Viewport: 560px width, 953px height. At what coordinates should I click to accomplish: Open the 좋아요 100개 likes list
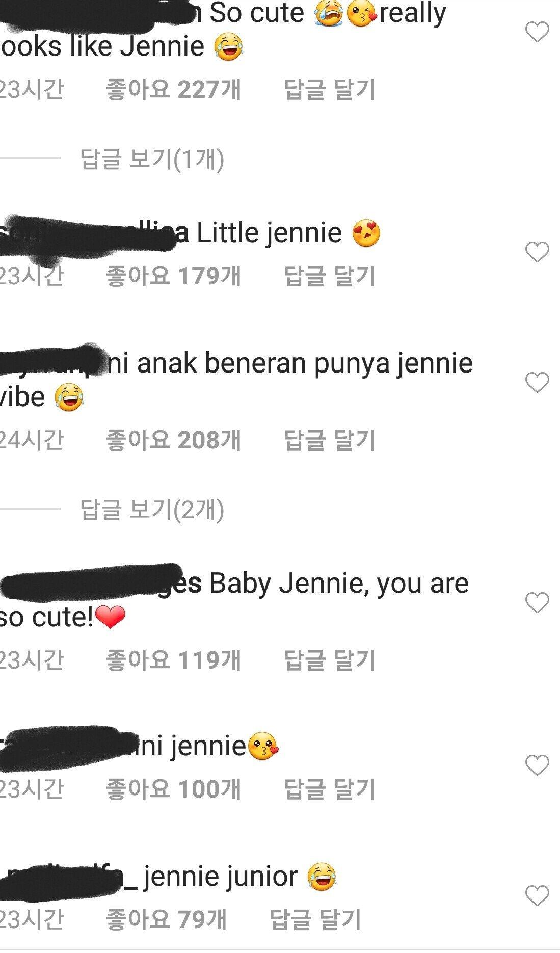coord(173,789)
